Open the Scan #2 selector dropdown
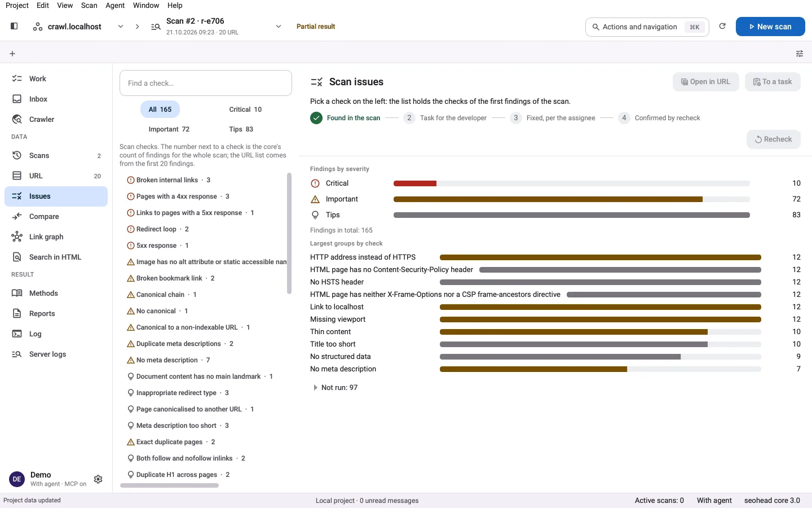 click(216, 27)
